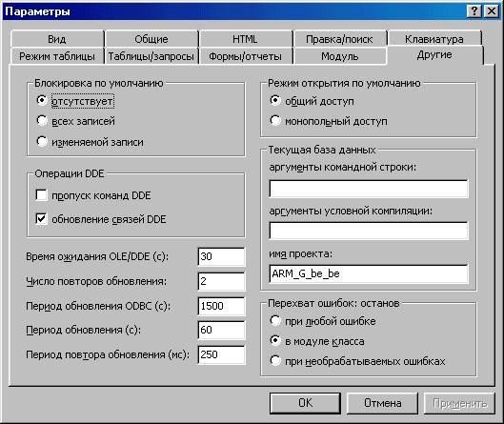Image resolution: width=504 pixels, height=424 pixels.
Task: Close the Параметры dialog
Action: [x=492, y=11]
